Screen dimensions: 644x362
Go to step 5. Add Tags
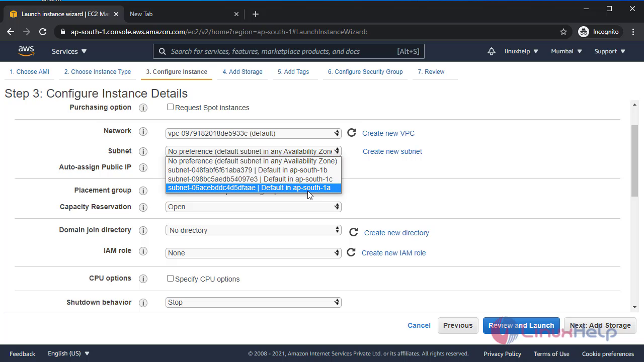[293, 72]
